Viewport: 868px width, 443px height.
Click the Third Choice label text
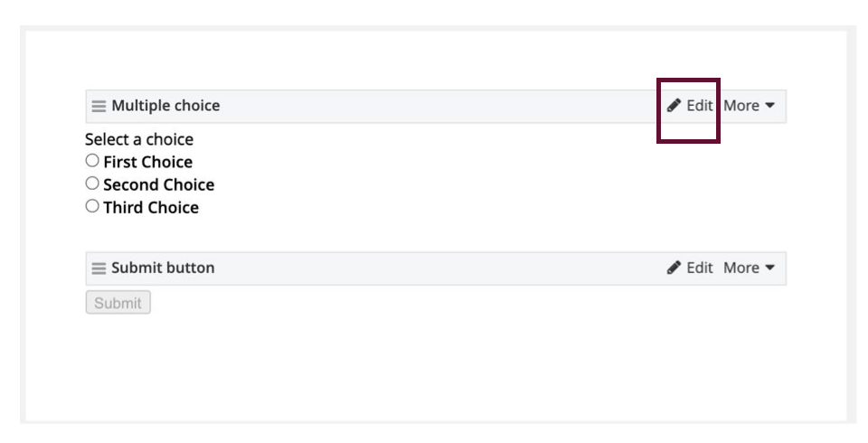[x=150, y=208]
